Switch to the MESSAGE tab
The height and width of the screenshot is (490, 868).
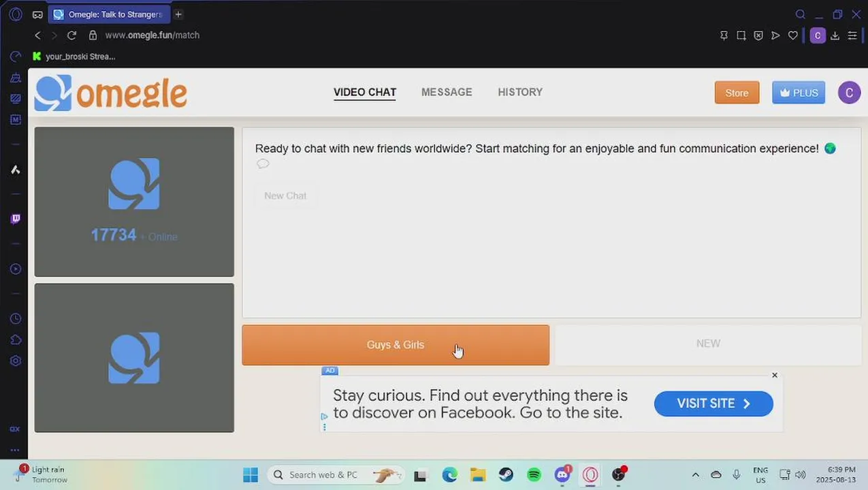(x=447, y=92)
